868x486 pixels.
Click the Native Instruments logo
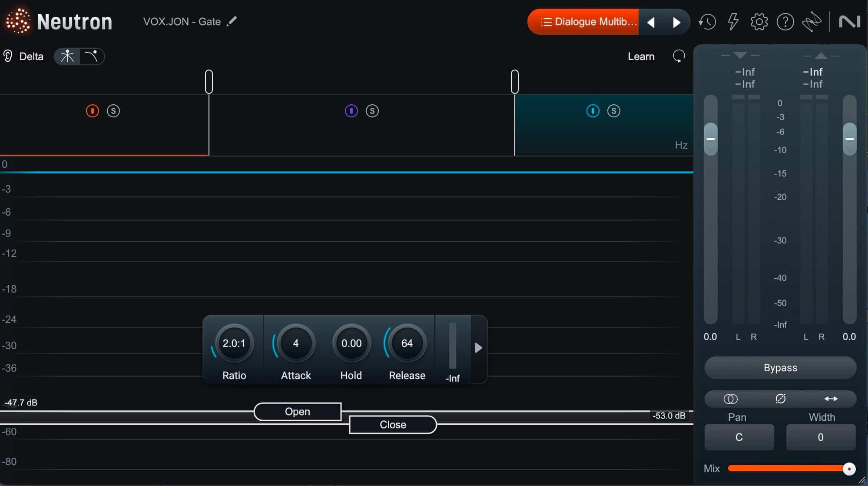coord(849,22)
